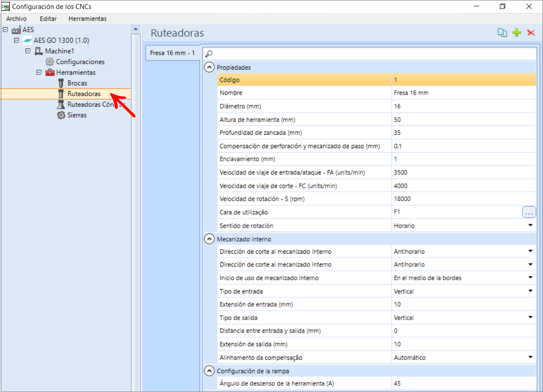The height and width of the screenshot is (392, 543).
Task: Select Sierras in the tree
Action: click(77, 115)
